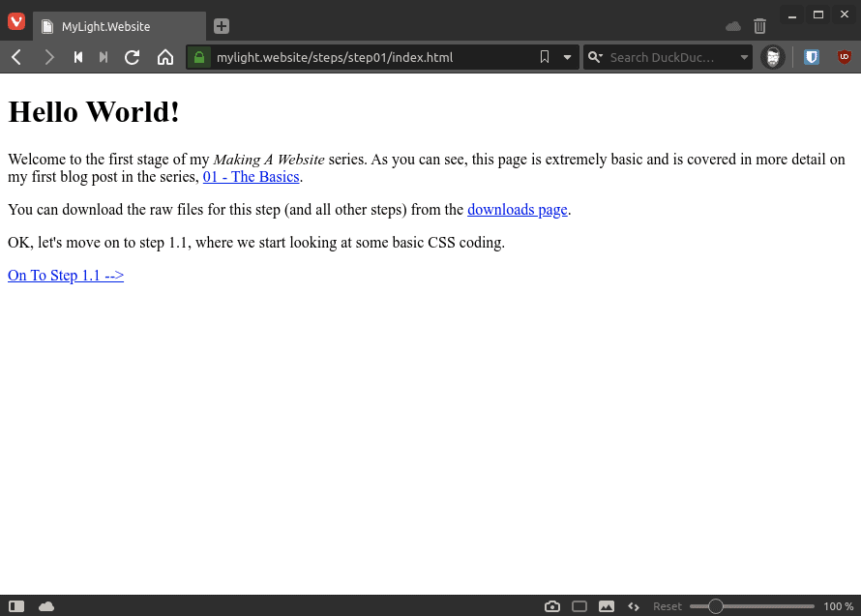Toggle tab tiling in the status bar

(579, 606)
